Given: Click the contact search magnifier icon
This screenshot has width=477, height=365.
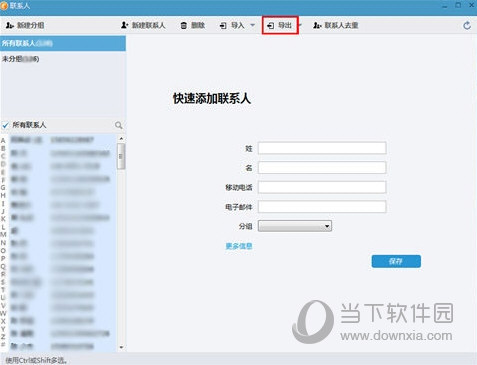Looking at the screenshot, I should click(x=118, y=125).
